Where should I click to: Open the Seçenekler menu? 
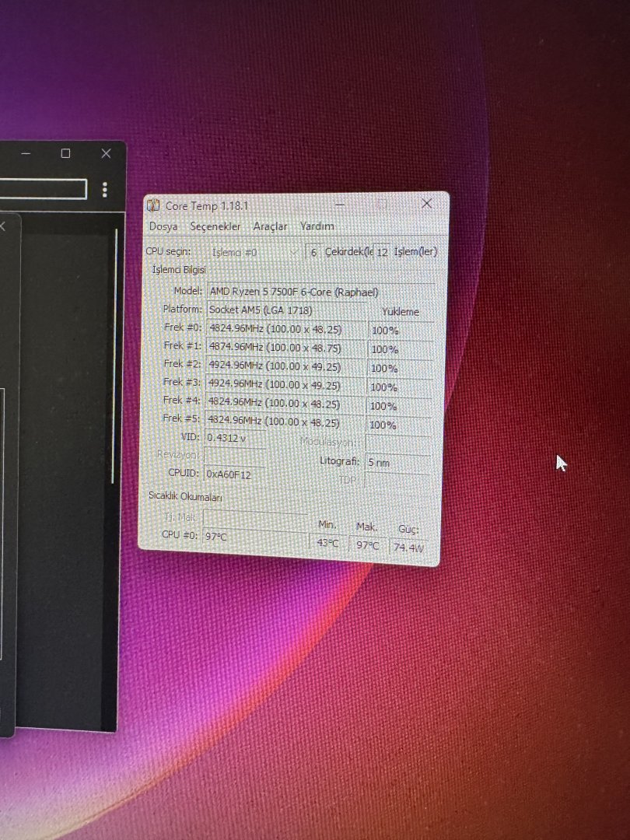[x=215, y=226]
